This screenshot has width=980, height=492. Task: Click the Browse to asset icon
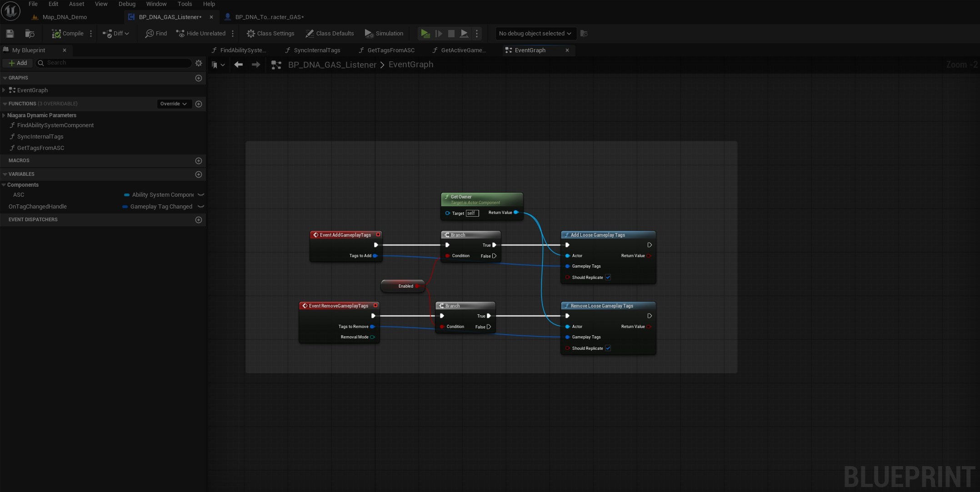click(x=30, y=33)
